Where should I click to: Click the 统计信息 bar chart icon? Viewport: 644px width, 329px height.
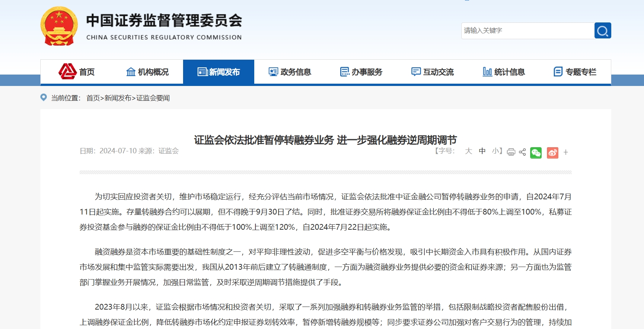click(x=487, y=72)
